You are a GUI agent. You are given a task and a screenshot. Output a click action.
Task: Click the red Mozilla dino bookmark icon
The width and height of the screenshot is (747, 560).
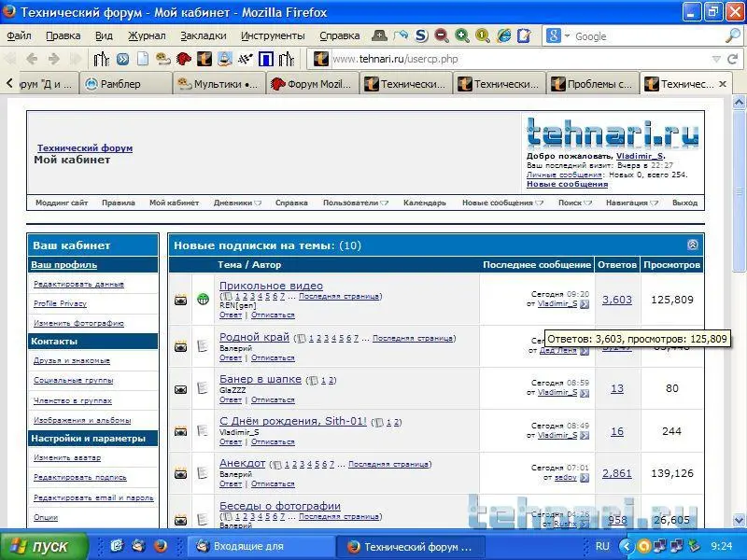[183, 59]
